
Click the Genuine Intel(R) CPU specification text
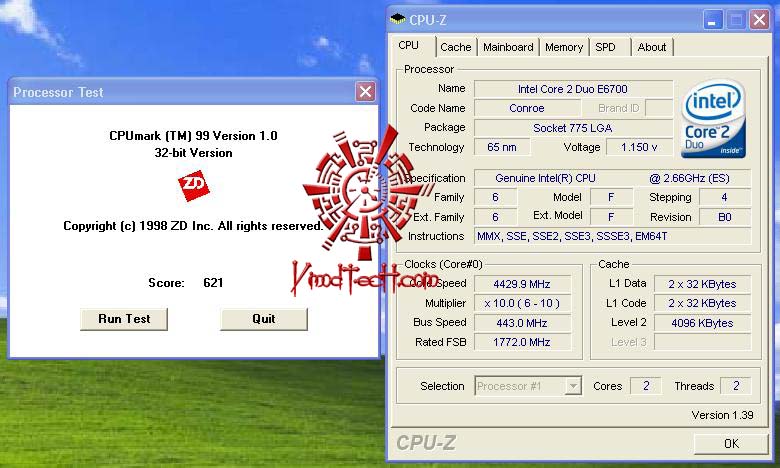pyautogui.click(x=545, y=178)
